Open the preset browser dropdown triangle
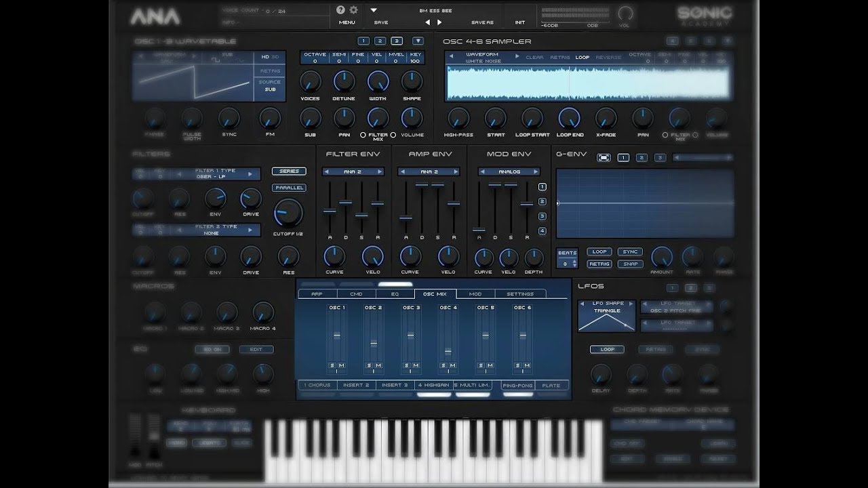Viewport: 868px width, 488px height. coord(373,10)
